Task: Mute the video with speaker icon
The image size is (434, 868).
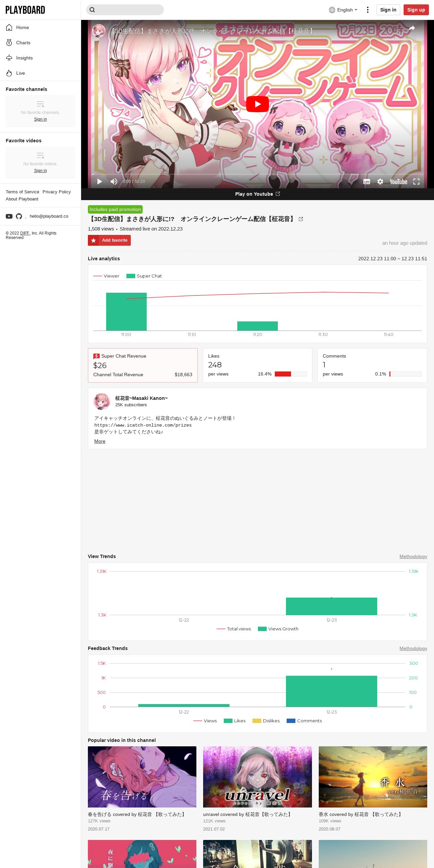Action: [114, 182]
